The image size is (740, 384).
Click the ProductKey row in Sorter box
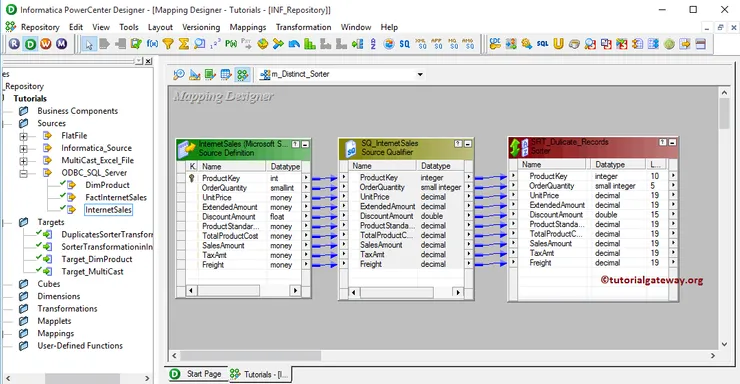(593, 176)
